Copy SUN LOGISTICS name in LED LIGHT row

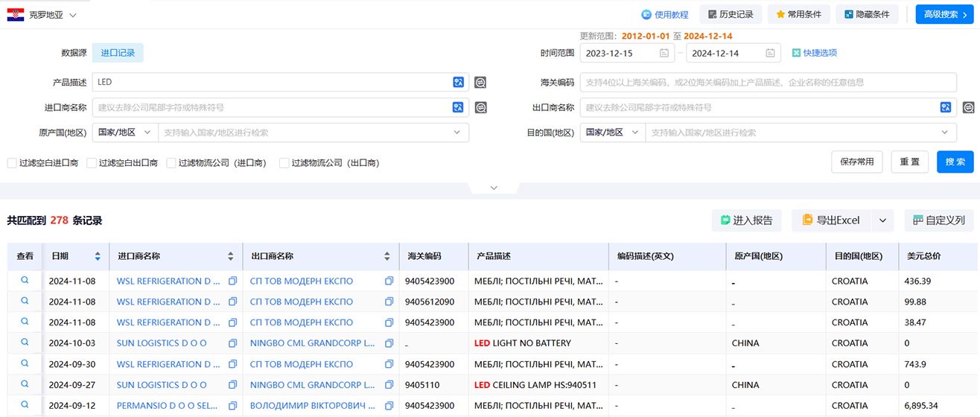click(232, 343)
